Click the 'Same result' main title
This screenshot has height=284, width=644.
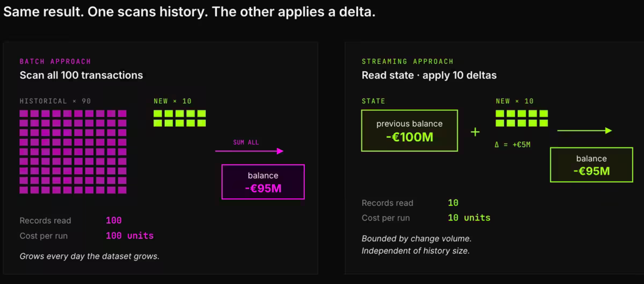coord(189,12)
